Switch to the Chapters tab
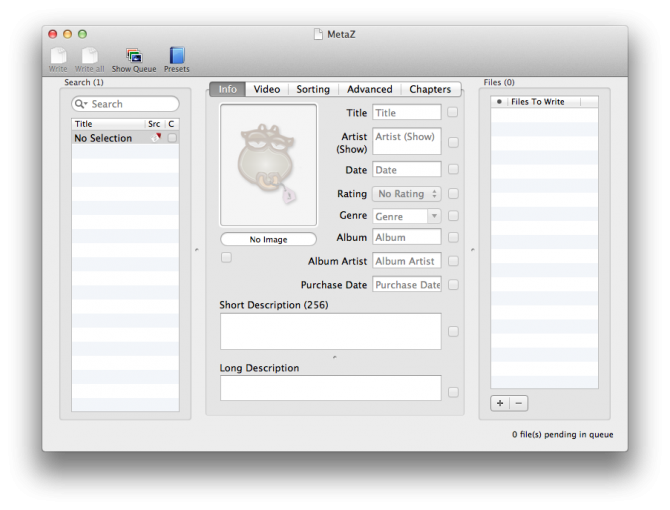The image size is (670, 510). coord(430,89)
